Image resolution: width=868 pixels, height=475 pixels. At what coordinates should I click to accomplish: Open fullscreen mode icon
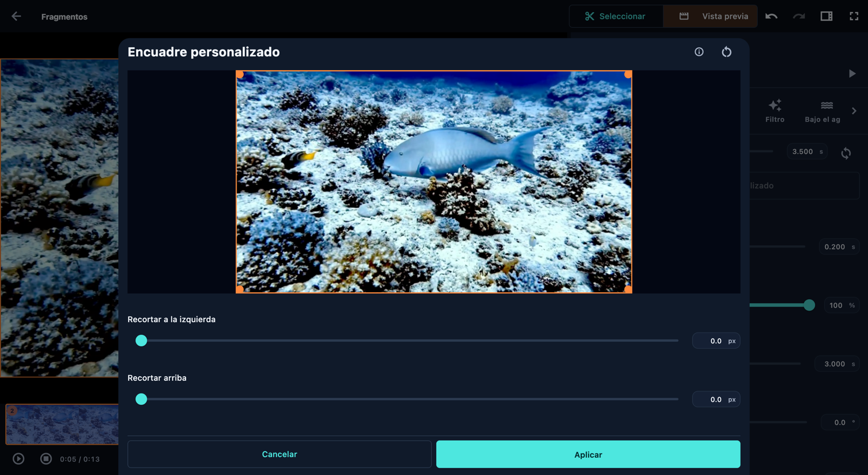(x=854, y=16)
